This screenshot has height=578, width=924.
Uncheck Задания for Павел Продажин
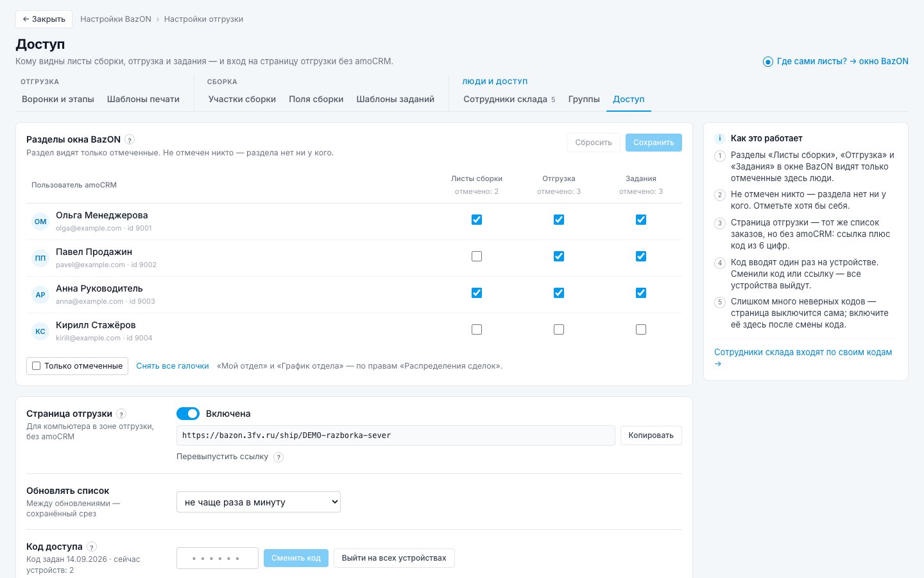pos(641,256)
